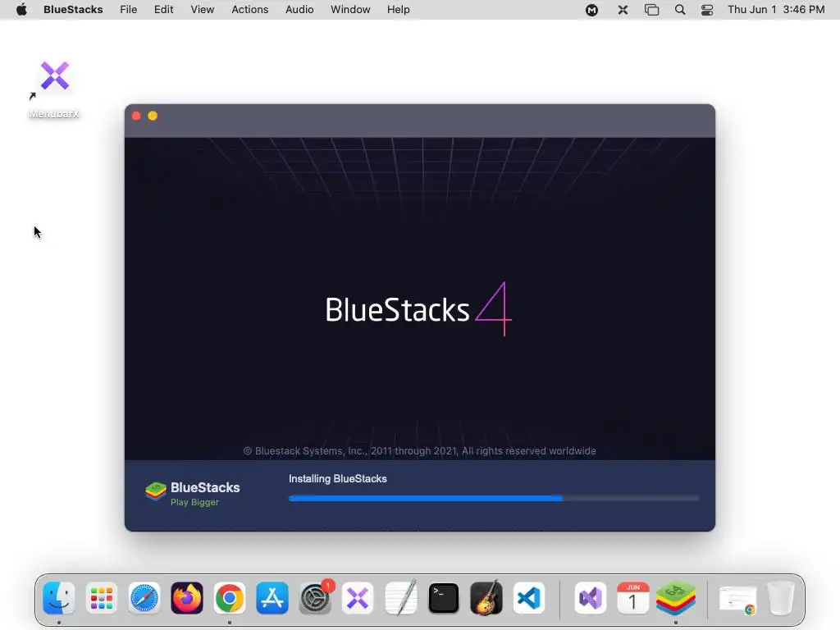Click the circular M menu bar icon
Viewport: 840px width, 630px height.
[592, 10]
